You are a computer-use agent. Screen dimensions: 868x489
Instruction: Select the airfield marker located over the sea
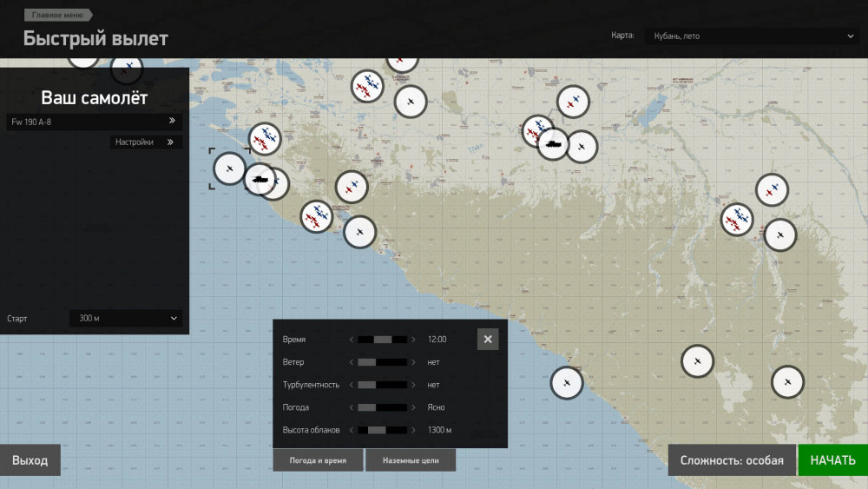tap(566, 382)
